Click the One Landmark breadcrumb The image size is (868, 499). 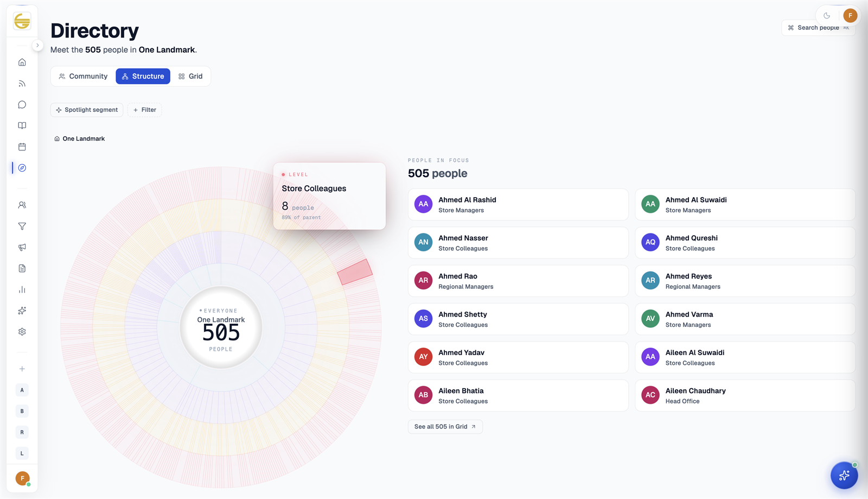(80, 139)
